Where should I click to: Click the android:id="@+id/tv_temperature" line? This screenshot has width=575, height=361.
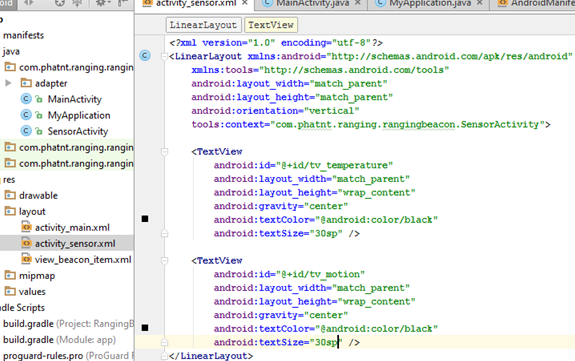point(303,165)
